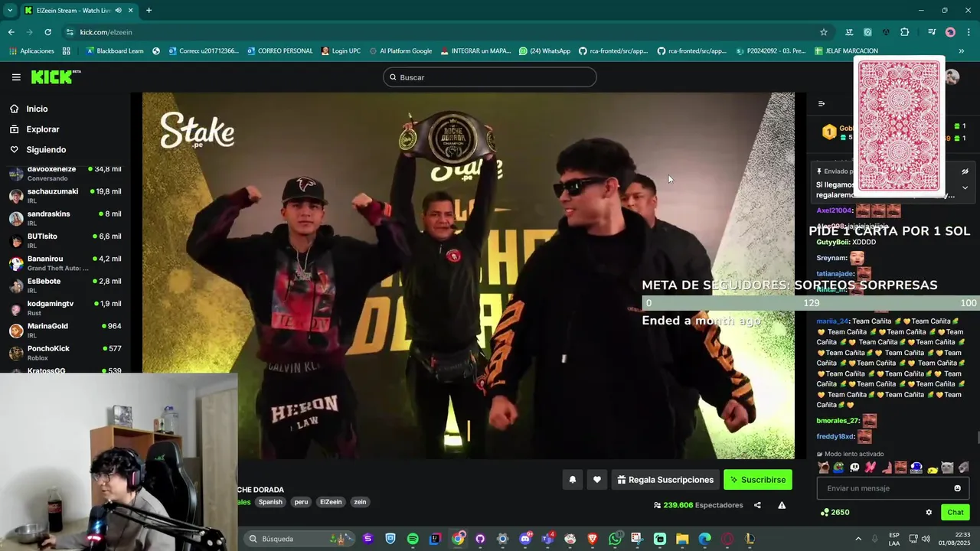The width and height of the screenshot is (980, 551).
Task: Open 2650 channel points balance
Action: (x=835, y=513)
